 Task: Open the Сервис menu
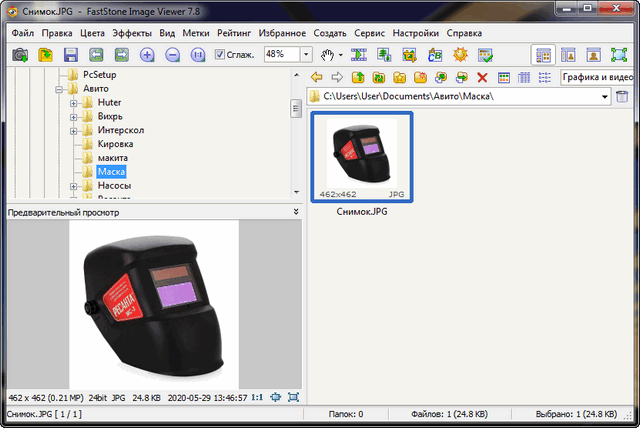coord(369,33)
